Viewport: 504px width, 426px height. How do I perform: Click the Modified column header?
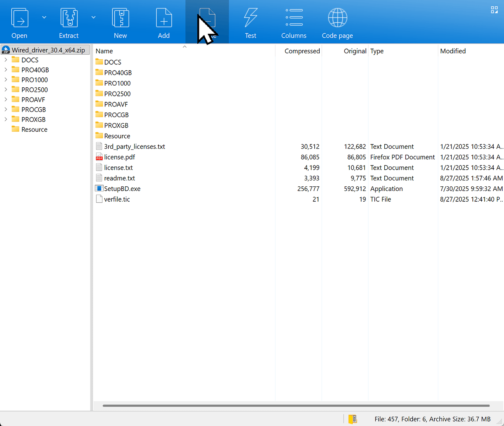click(x=453, y=51)
